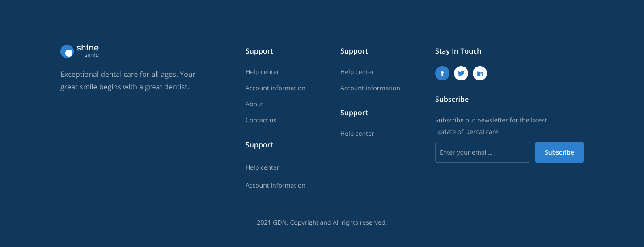Focus the 'Enter your email...' field

pos(482,152)
